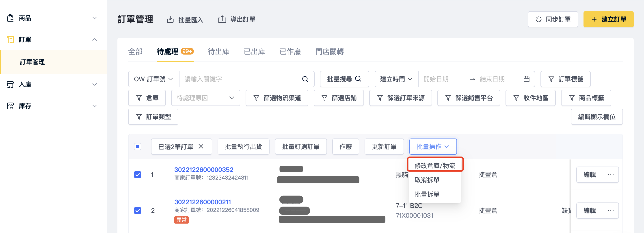Click the 入庫 store icon in sidebar
Viewport: 644px width, 233px height.
[x=10, y=84]
